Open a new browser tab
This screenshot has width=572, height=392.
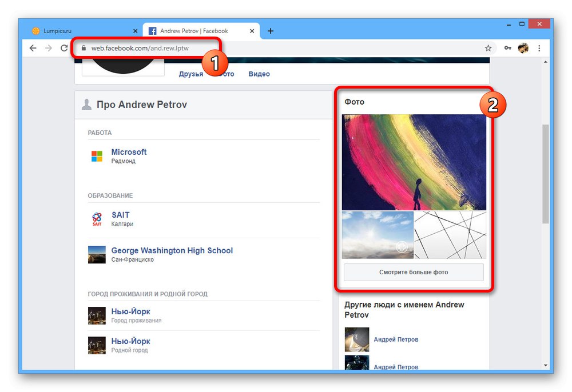pos(271,31)
